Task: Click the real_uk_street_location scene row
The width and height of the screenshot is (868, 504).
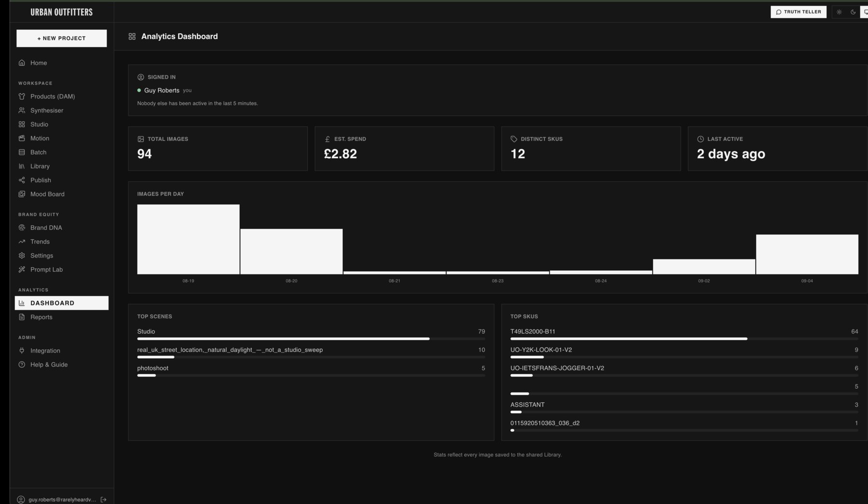Action: coord(311,353)
